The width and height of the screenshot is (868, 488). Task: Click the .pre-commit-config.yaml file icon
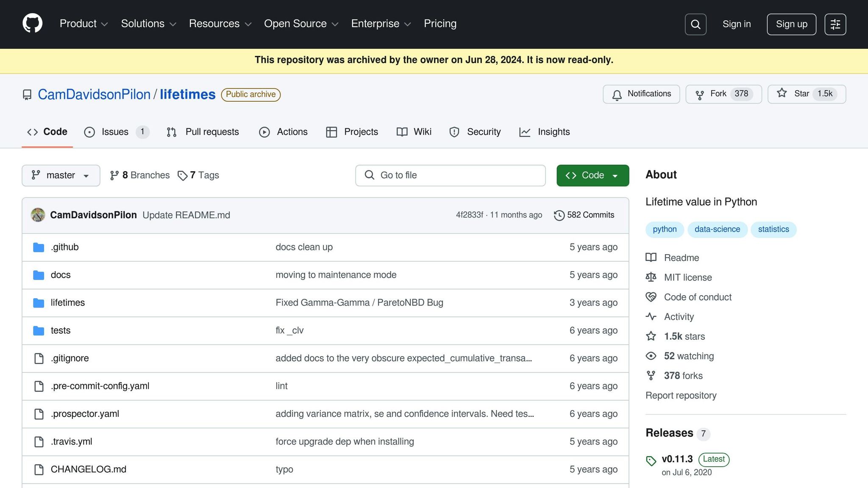39,386
